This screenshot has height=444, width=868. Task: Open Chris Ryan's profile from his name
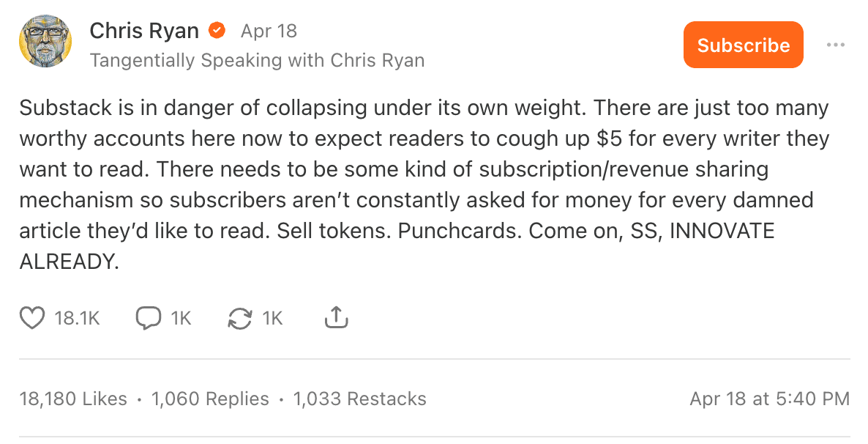pos(144,31)
